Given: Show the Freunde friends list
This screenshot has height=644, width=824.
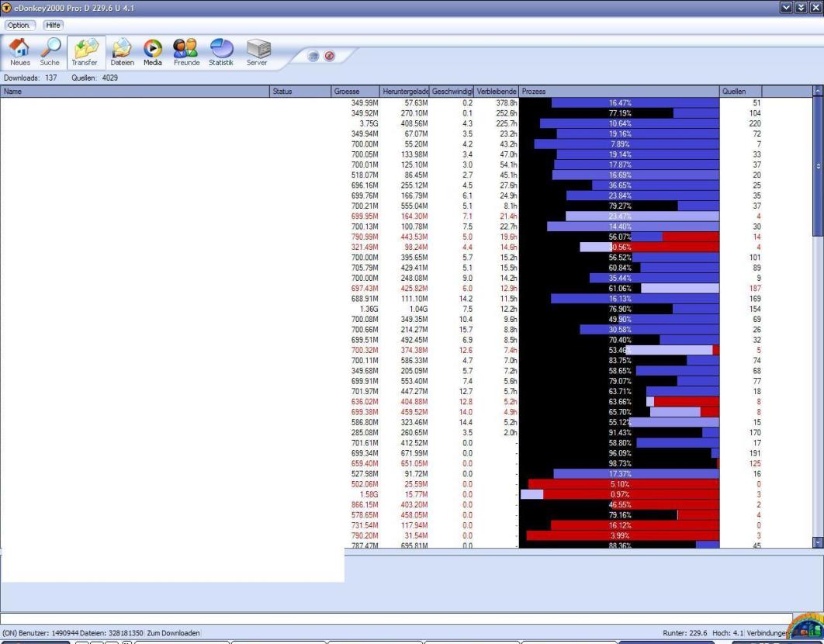Looking at the screenshot, I should 186,53.
